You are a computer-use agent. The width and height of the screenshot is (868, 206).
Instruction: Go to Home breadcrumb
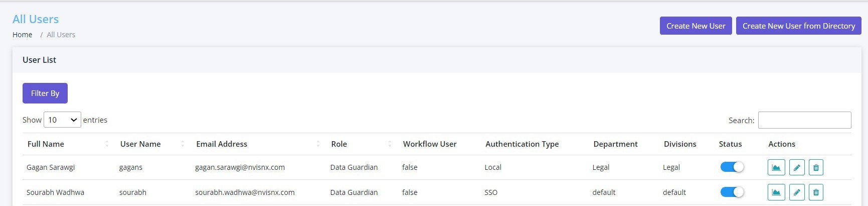click(x=23, y=35)
